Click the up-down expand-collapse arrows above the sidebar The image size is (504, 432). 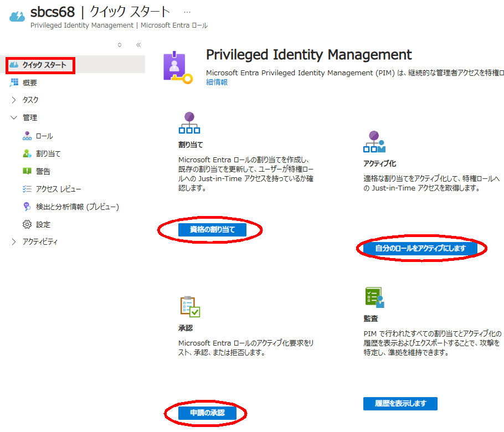pyautogui.click(x=120, y=45)
